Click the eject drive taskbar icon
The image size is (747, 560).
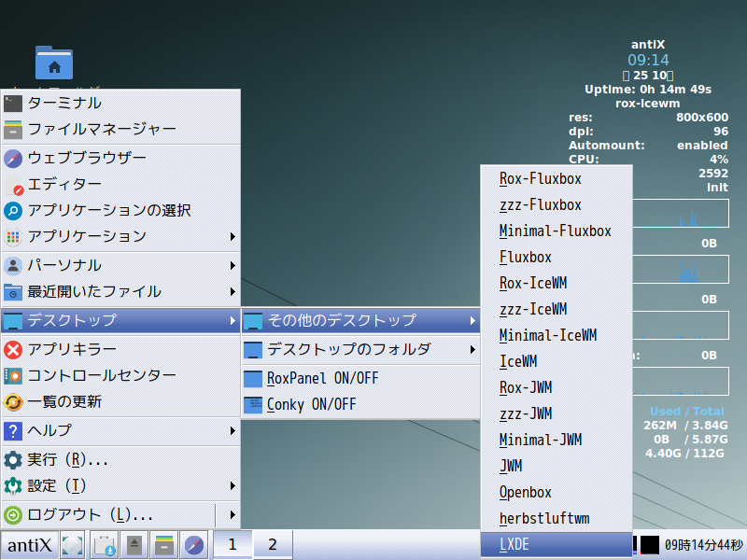tap(134, 545)
